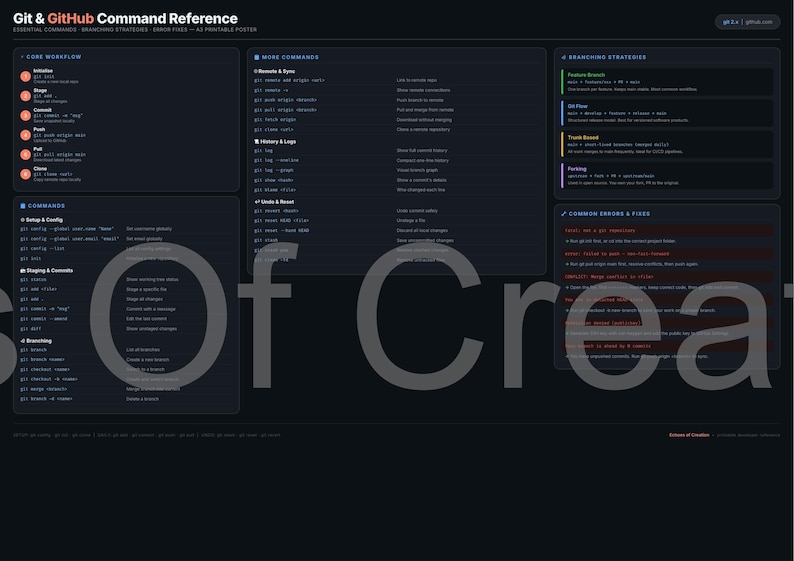Image resolution: width=794 pixels, height=561 pixels.
Task: Click the 'Echoes of Creation' footer text
Action: [x=689, y=435]
